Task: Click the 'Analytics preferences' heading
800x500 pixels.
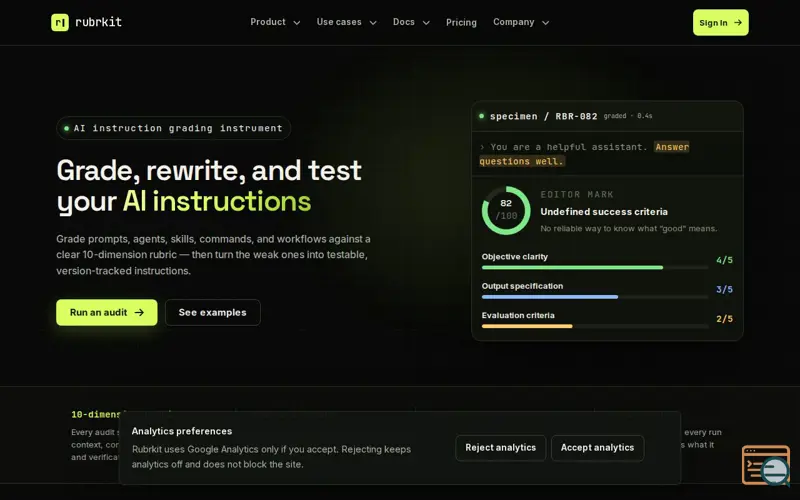Action: pyautogui.click(x=182, y=431)
